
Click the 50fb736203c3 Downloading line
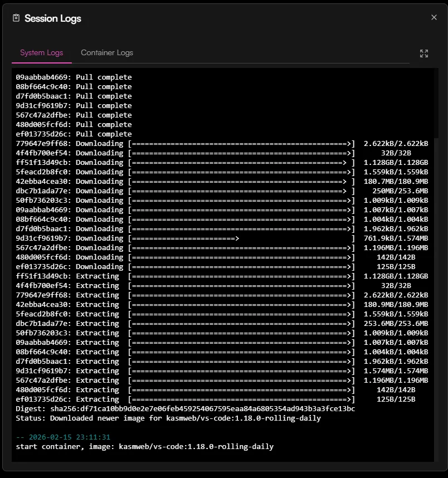tap(222, 200)
